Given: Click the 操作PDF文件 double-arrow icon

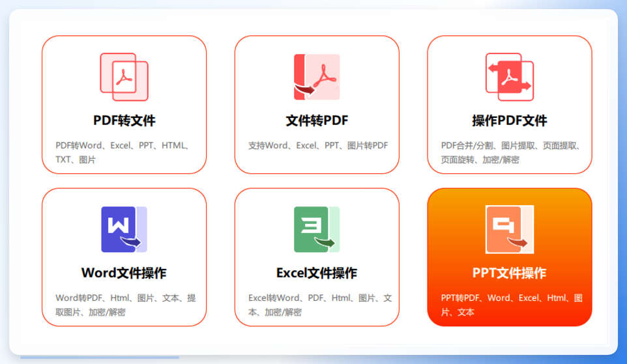Looking at the screenshot, I should tap(510, 77).
